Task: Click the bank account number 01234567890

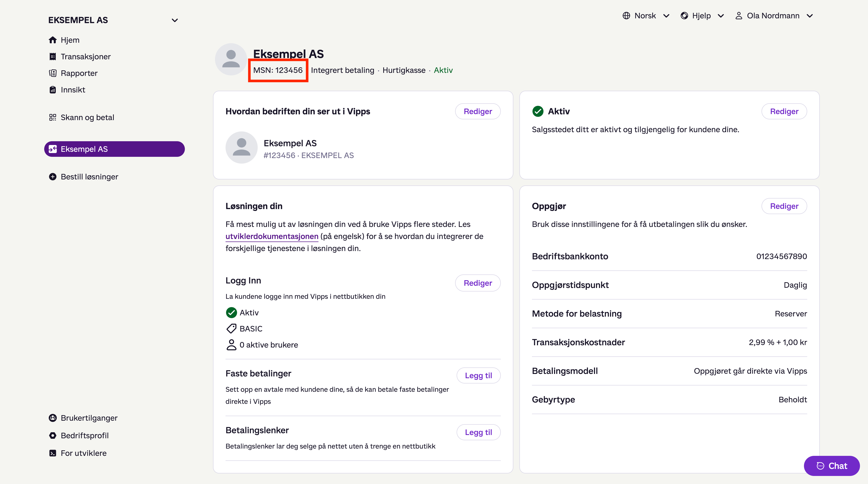Action: click(781, 256)
